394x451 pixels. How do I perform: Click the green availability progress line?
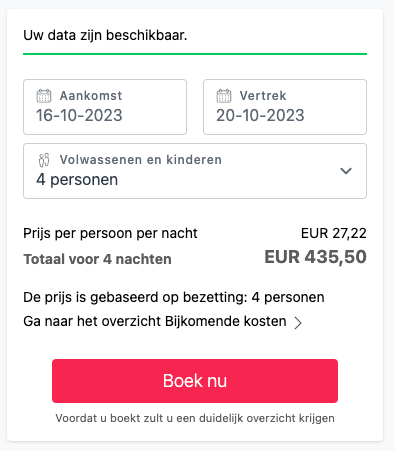pos(195,54)
